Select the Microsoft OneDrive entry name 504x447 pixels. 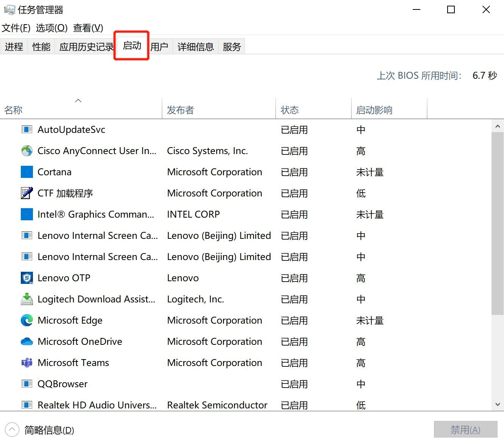tap(80, 341)
